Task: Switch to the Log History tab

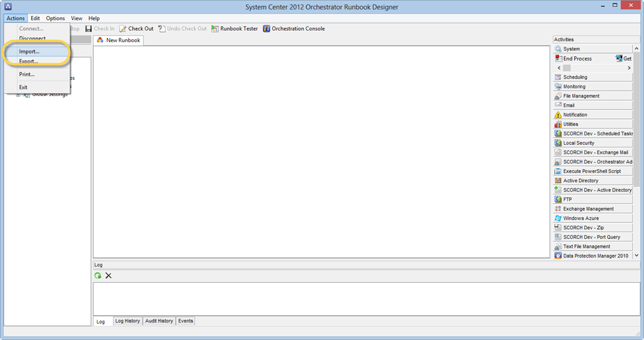Action: 128,321
